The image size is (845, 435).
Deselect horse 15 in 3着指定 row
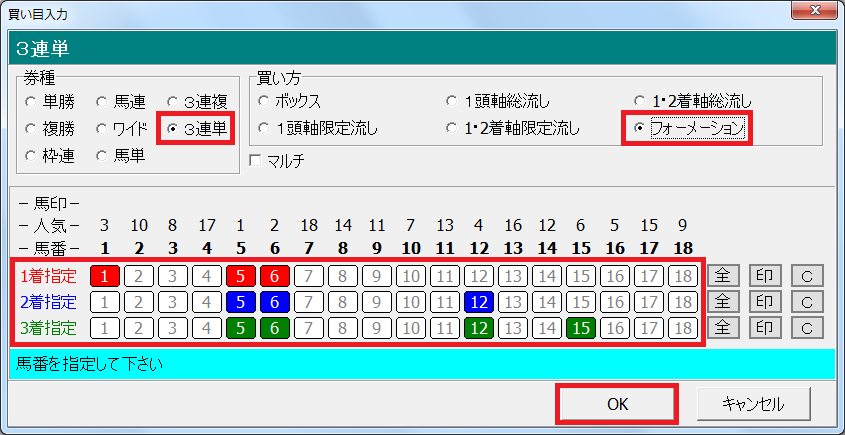[580, 328]
